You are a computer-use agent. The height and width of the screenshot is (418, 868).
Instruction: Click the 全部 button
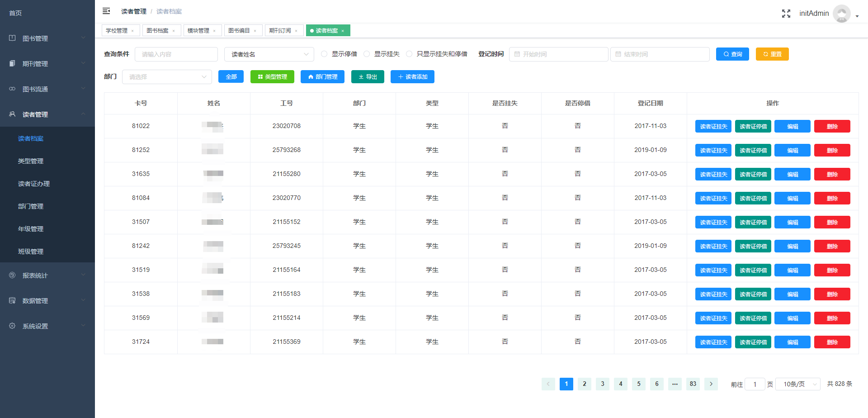point(231,76)
